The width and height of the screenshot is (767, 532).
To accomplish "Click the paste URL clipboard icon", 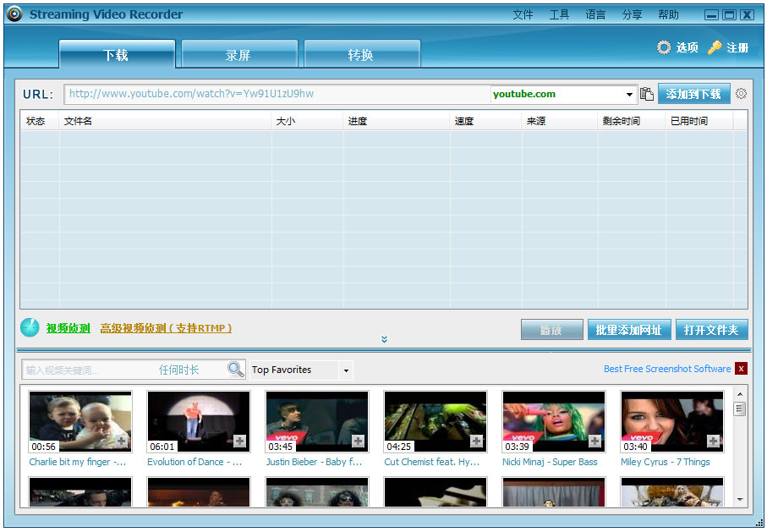I will coord(647,94).
